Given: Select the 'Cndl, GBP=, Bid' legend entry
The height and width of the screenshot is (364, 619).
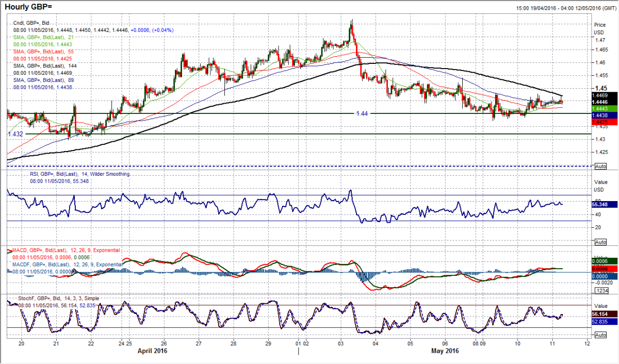Looking at the screenshot, I should 32,23.
